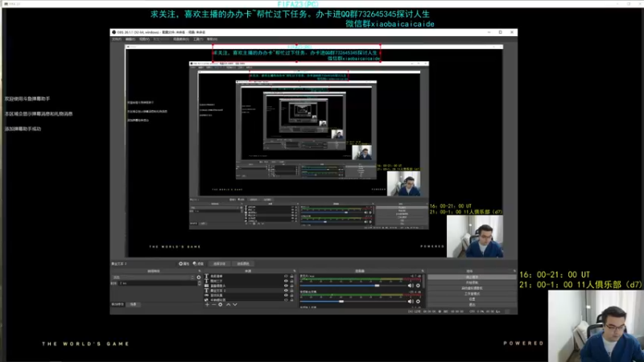Move selected source up
Image resolution: width=644 pixels, height=362 pixels.
229,305
